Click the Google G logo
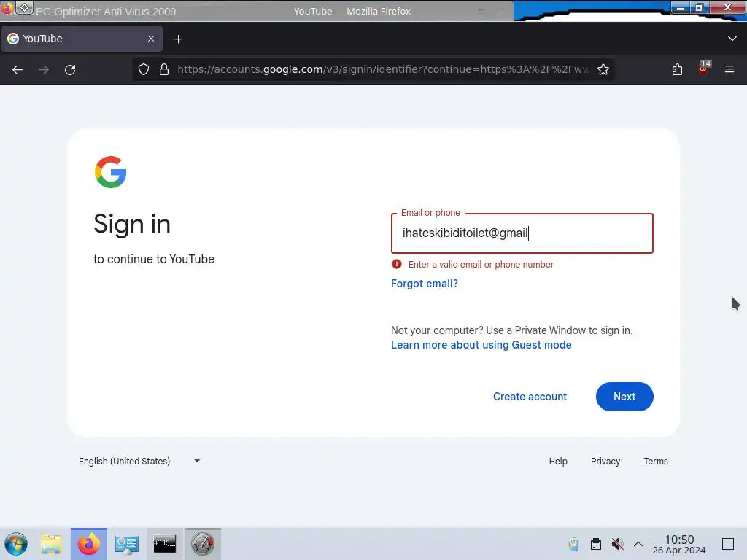 [x=111, y=172]
